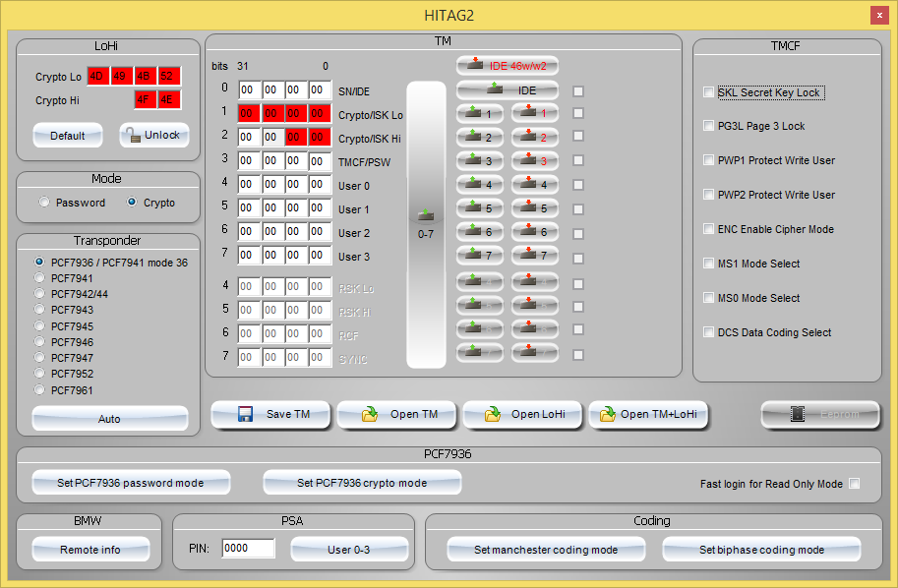Choose PCF7946 transponder

[x=39, y=341]
